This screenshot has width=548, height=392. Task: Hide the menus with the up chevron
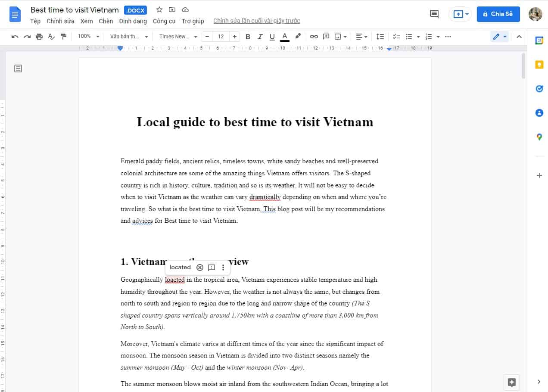pos(519,37)
